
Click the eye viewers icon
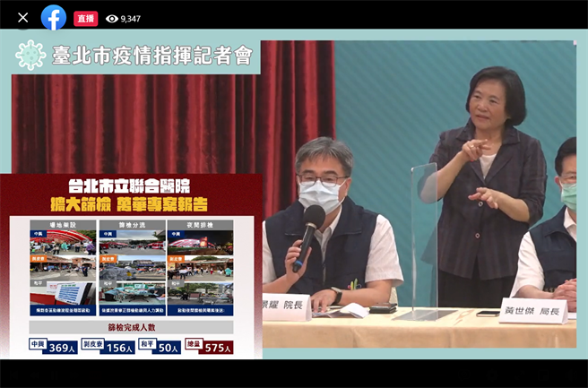(112, 19)
